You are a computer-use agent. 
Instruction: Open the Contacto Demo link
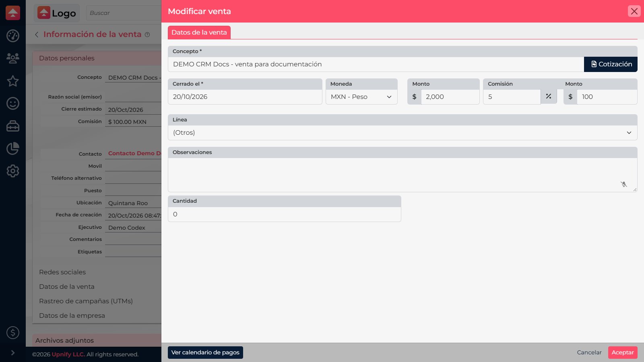pos(134,153)
